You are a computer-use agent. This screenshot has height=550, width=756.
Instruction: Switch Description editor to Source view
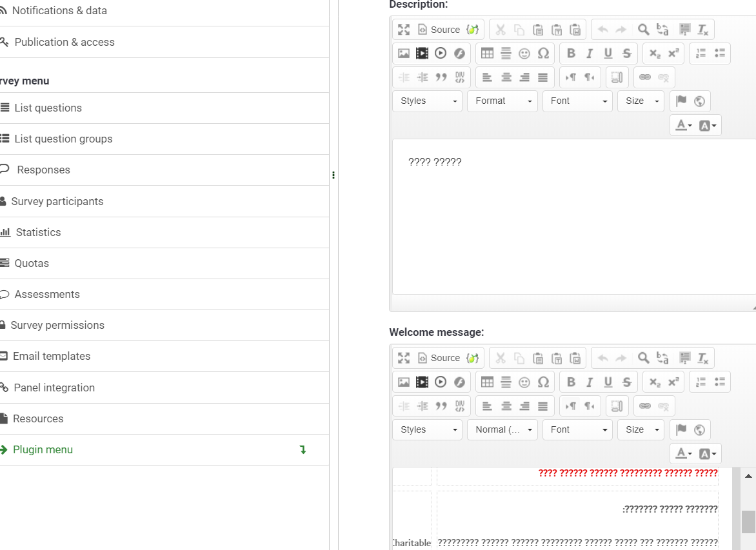439,30
